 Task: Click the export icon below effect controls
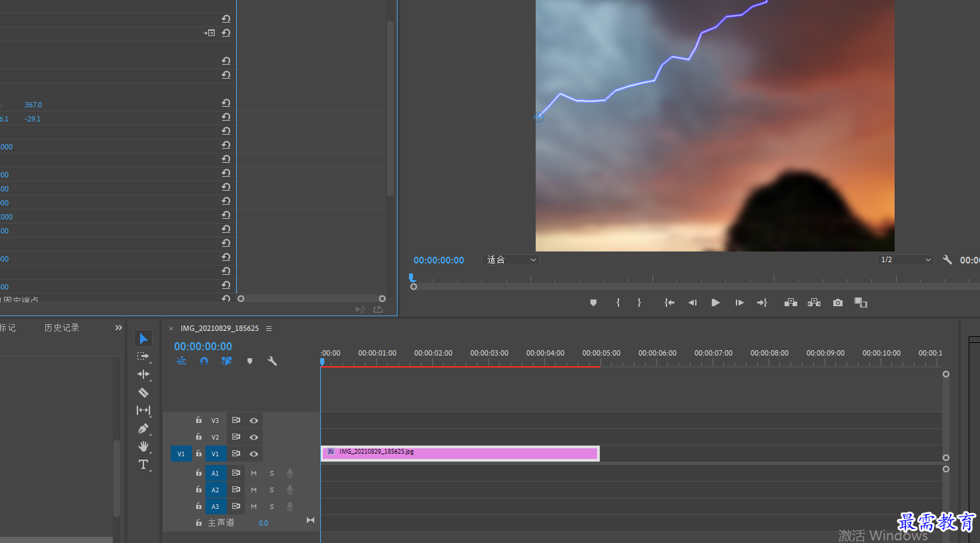378,310
